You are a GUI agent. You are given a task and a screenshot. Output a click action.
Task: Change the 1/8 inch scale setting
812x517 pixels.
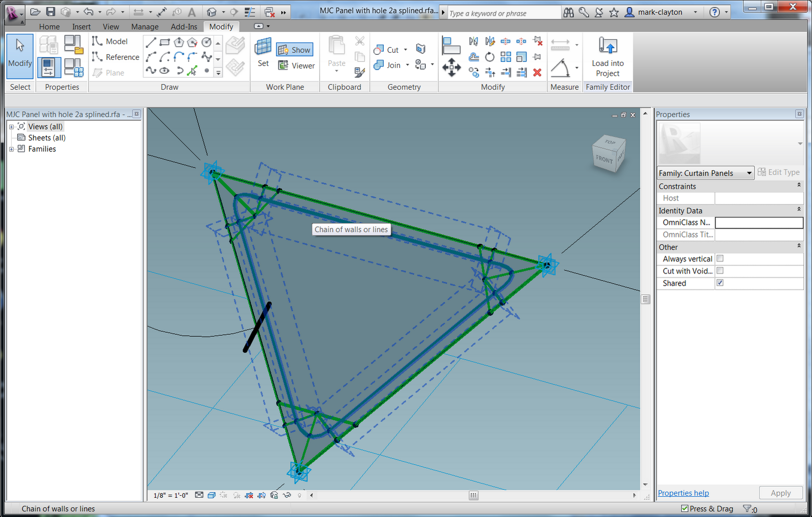pyautogui.click(x=170, y=495)
